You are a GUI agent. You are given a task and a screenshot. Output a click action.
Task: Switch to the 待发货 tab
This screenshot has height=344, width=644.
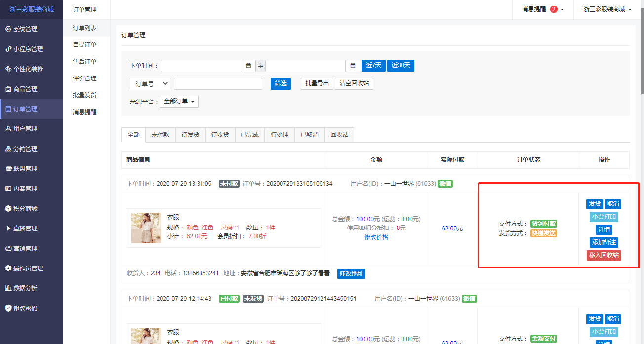click(190, 135)
